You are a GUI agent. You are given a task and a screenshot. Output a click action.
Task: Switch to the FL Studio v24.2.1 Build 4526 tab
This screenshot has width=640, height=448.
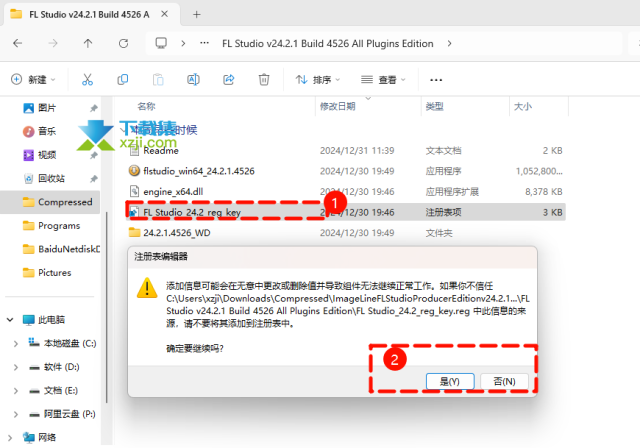tap(89, 14)
